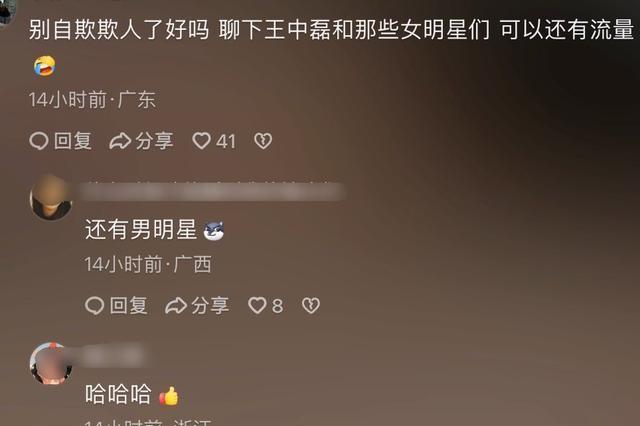Image resolution: width=640 pixels, height=426 pixels.
Task: Click the reply bubble icon under 还有男明星
Action: click(95, 306)
